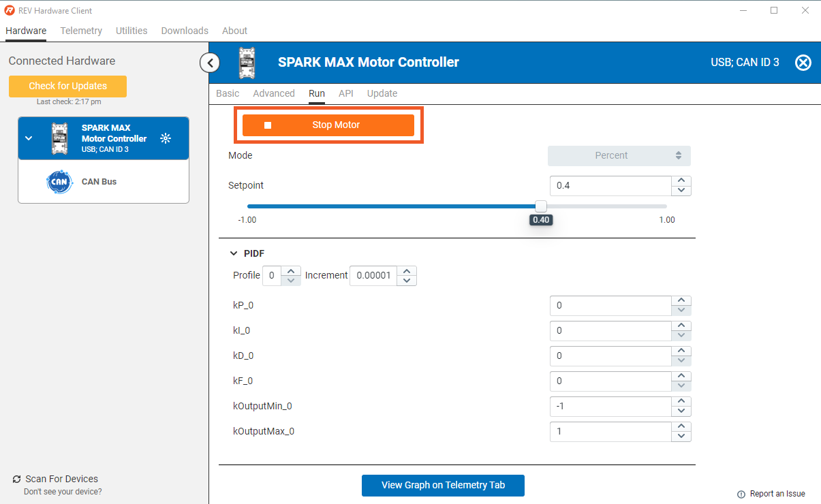
Task: Click the kI_0 input field
Action: (610, 330)
